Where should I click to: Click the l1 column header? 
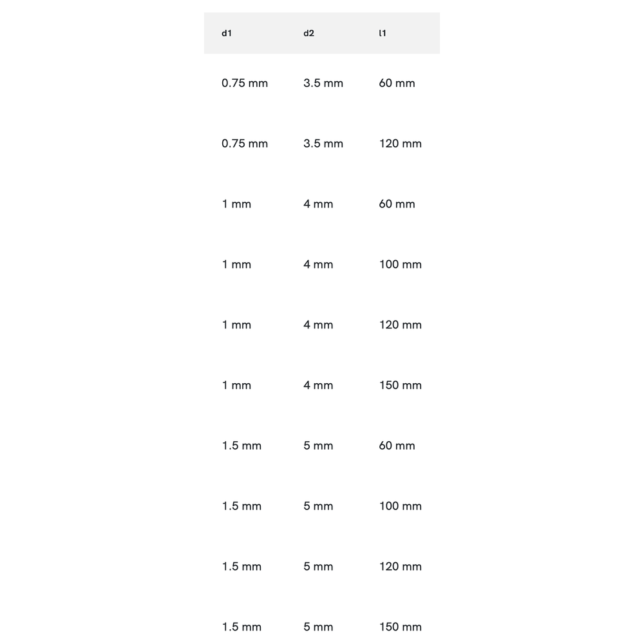(383, 33)
